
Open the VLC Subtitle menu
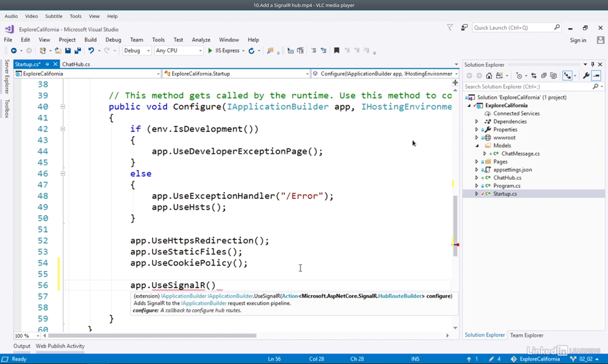(x=54, y=16)
